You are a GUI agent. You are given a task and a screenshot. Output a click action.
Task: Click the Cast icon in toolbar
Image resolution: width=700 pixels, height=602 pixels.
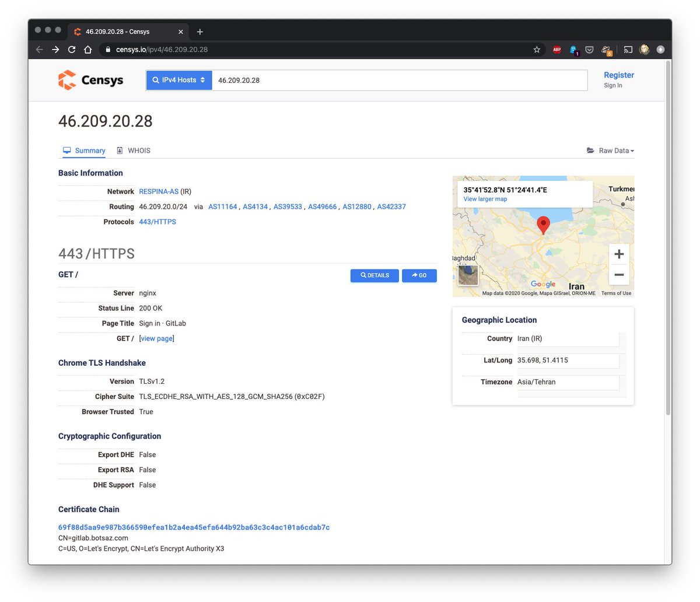[x=628, y=50]
